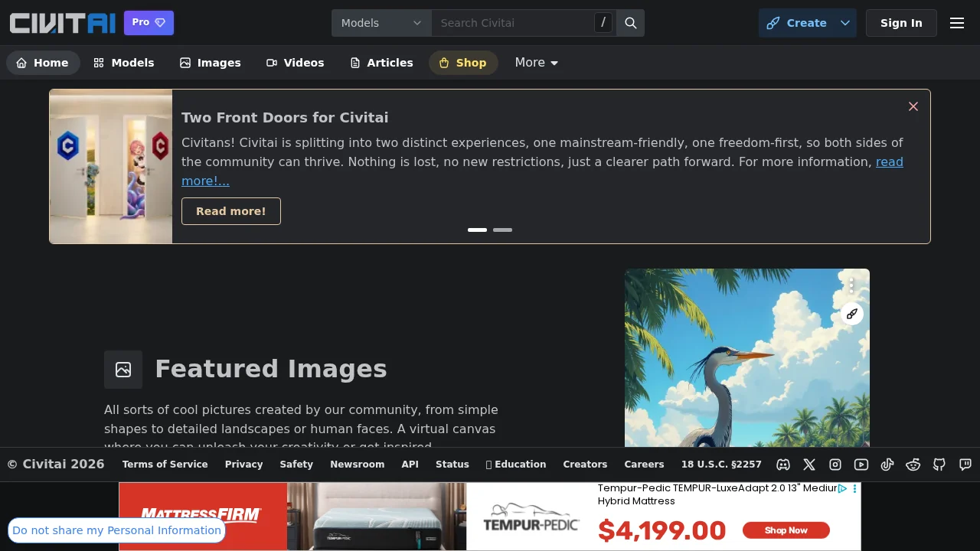Image resolution: width=980 pixels, height=551 pixels.
Task: Open the Terms of Service link
Action: tap(165, 465)
